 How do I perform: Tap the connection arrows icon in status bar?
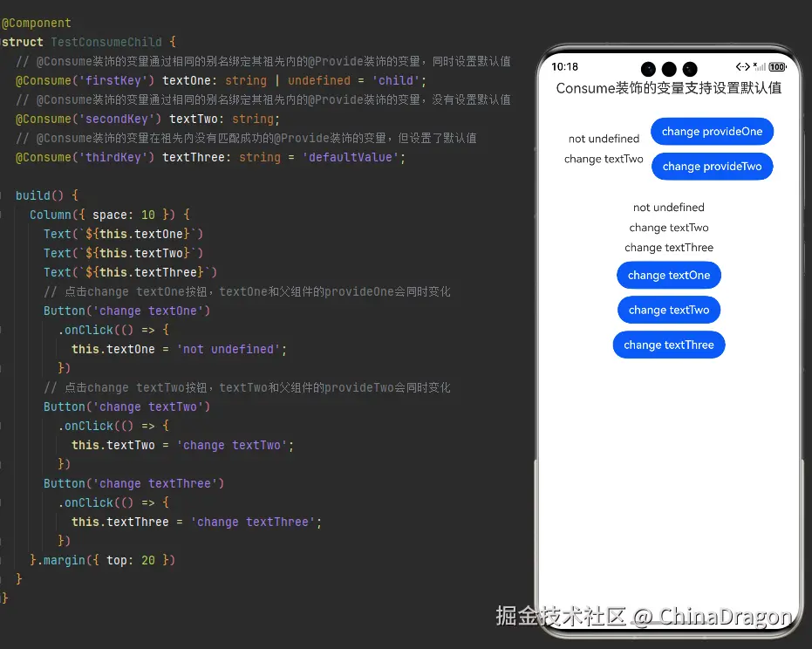point(742,66)
